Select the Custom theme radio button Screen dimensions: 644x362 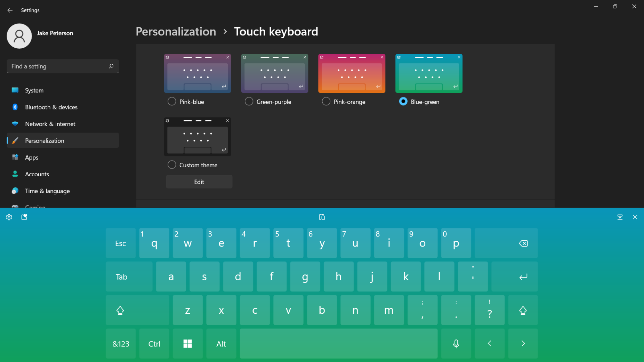(x=172, y=165)
